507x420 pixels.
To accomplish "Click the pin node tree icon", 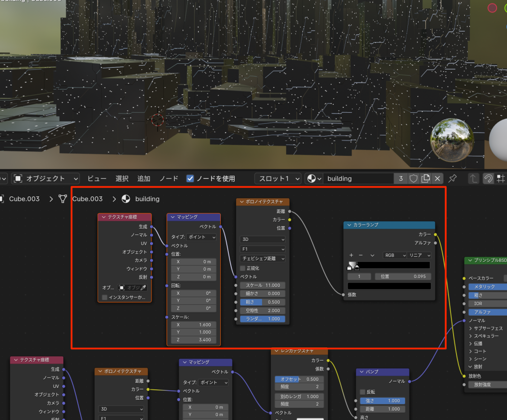I will [x=453, y=179].
